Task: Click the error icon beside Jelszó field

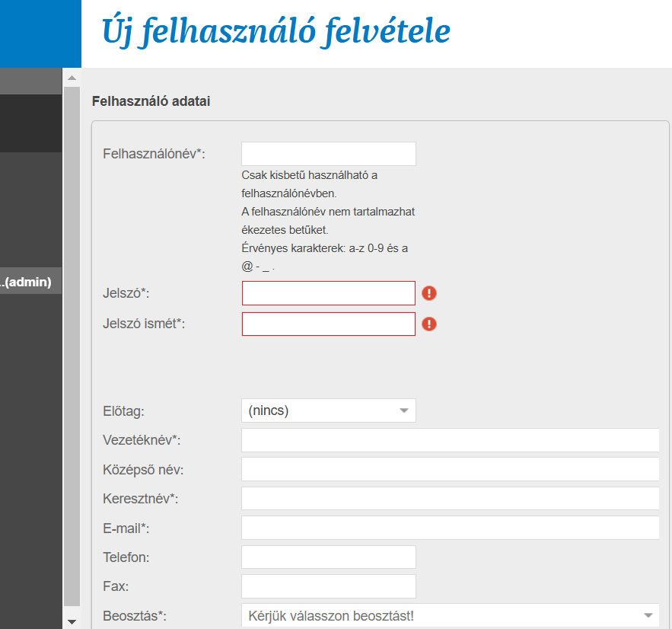Action: click(x=429, y=293)
